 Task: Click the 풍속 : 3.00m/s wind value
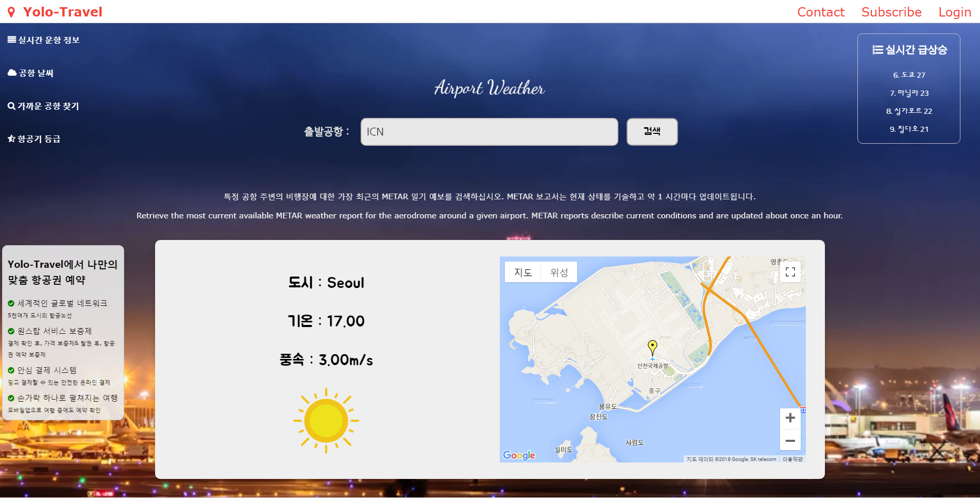[326, 360]
